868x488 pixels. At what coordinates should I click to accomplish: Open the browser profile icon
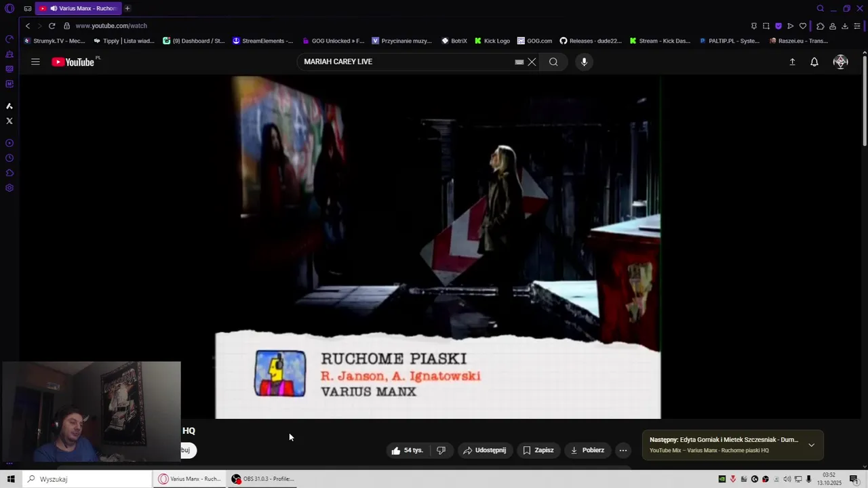coord(833,26)
